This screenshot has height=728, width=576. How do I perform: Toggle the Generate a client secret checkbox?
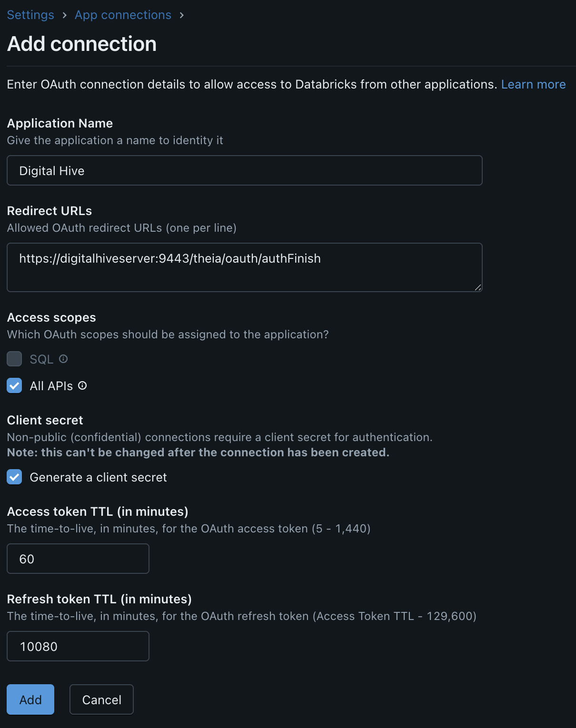click(x=14, y=477)
